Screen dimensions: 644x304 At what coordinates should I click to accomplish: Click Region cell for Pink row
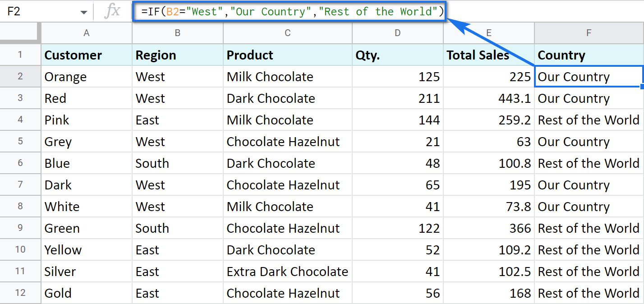point(178,120)
